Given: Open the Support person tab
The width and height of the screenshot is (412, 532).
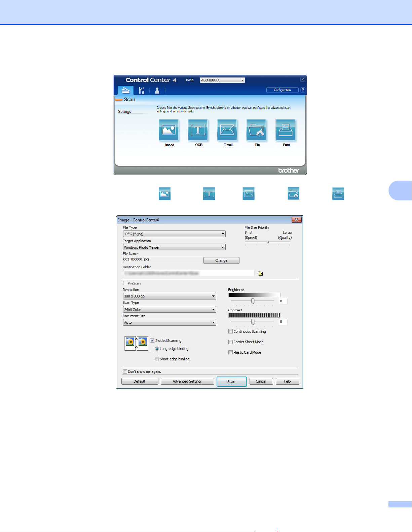Looking at the screenshot, I should [157, 90].
